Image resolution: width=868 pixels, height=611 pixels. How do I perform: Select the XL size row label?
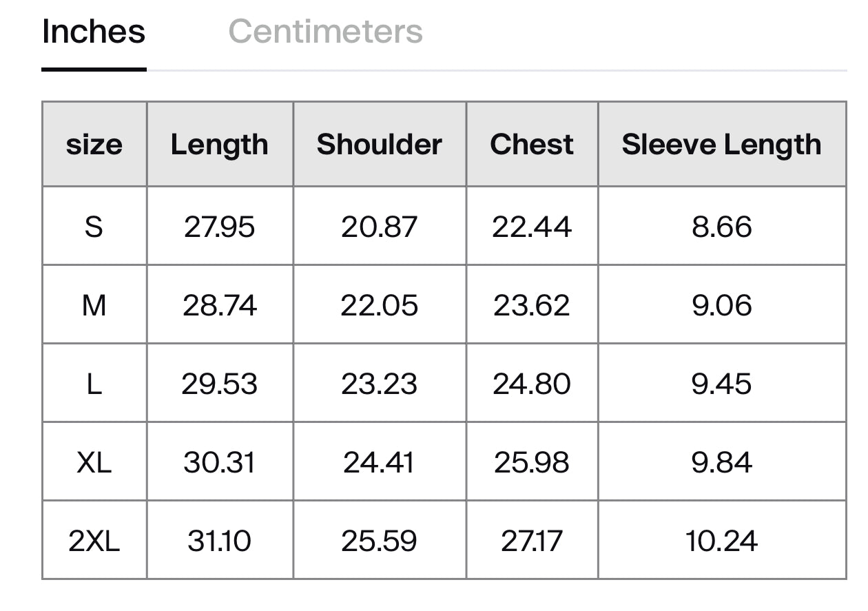94,462
